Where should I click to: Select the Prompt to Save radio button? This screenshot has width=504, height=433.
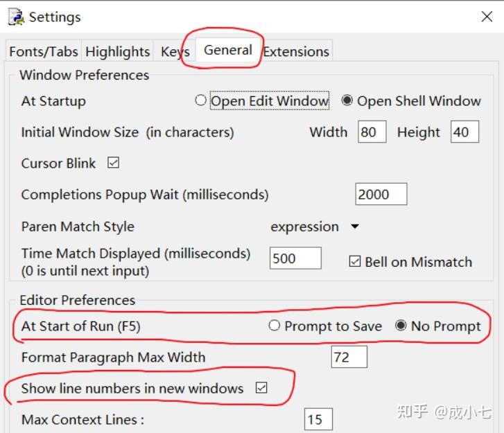click(274, 326)
